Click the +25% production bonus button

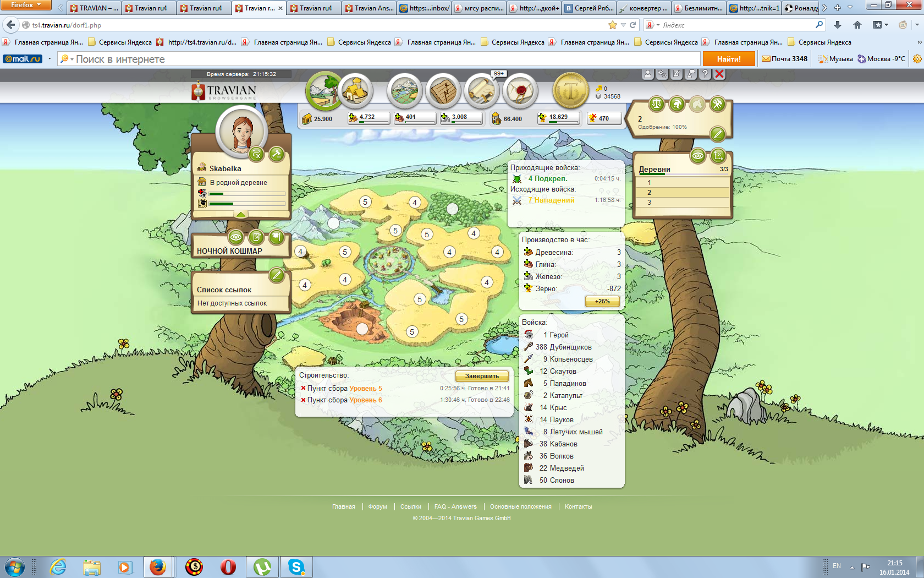pos(602,301)
